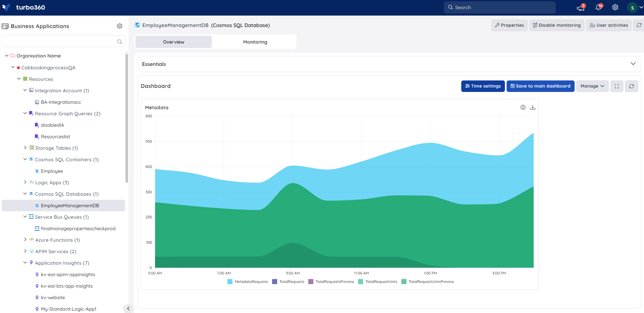Click the Metadata chart info icon

(x=523, y=107)
